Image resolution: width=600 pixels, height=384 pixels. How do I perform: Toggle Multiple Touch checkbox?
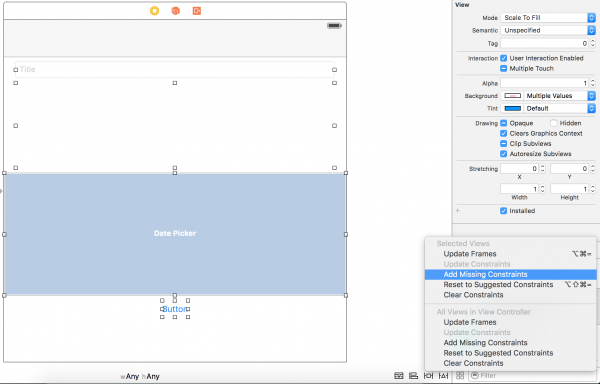504,68
